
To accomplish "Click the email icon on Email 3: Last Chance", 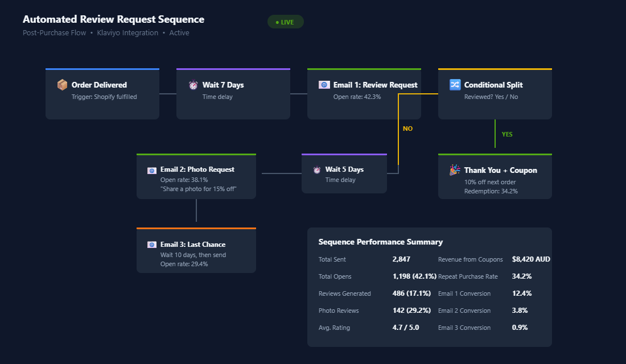I will coord(151,244).
